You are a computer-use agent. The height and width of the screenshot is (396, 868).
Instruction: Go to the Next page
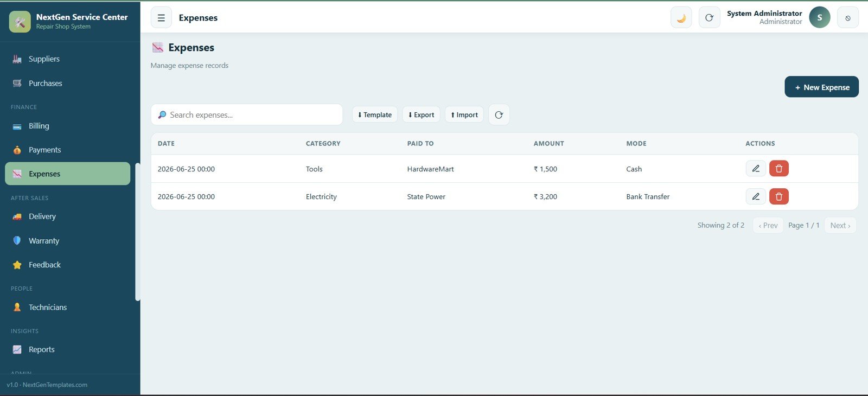pyautogui.click(x=840, y=225)
